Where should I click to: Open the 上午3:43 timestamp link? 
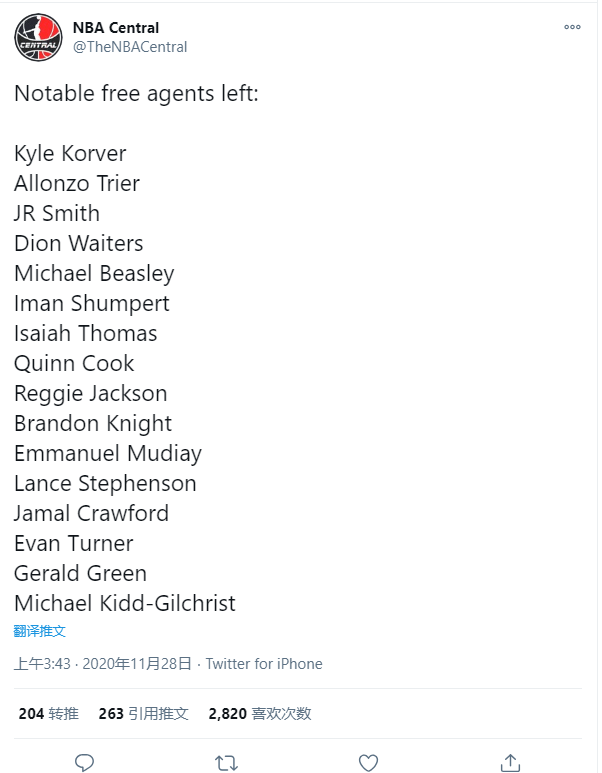click(42, 664)
